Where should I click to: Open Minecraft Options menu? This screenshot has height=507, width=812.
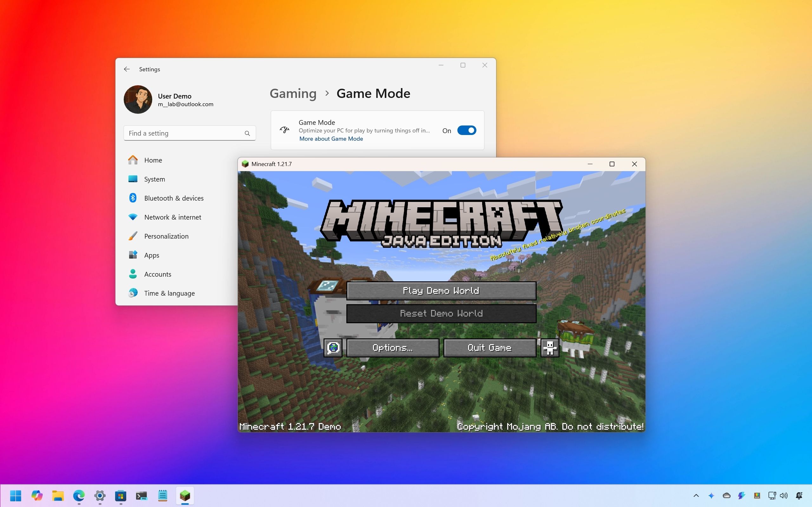tap(393, 348)
